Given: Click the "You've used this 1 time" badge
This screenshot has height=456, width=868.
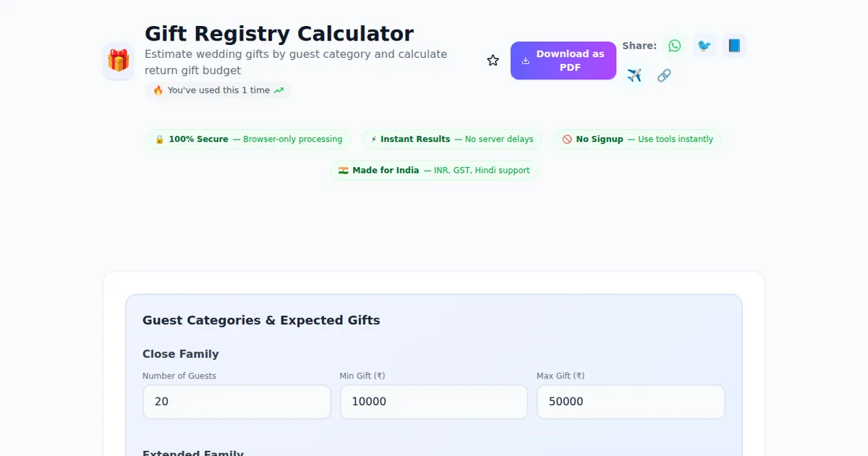Looking at the screenshot, I should (x=218, y=90).
